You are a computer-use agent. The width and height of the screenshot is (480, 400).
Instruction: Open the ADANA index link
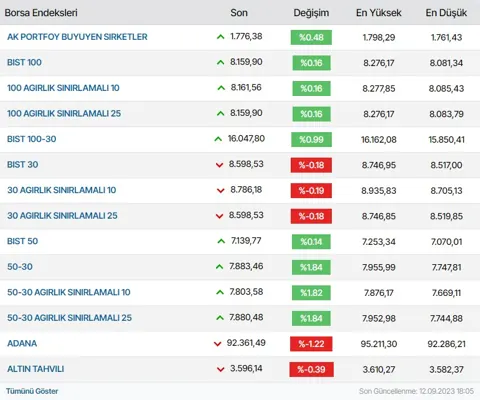(x=22, y=343)
